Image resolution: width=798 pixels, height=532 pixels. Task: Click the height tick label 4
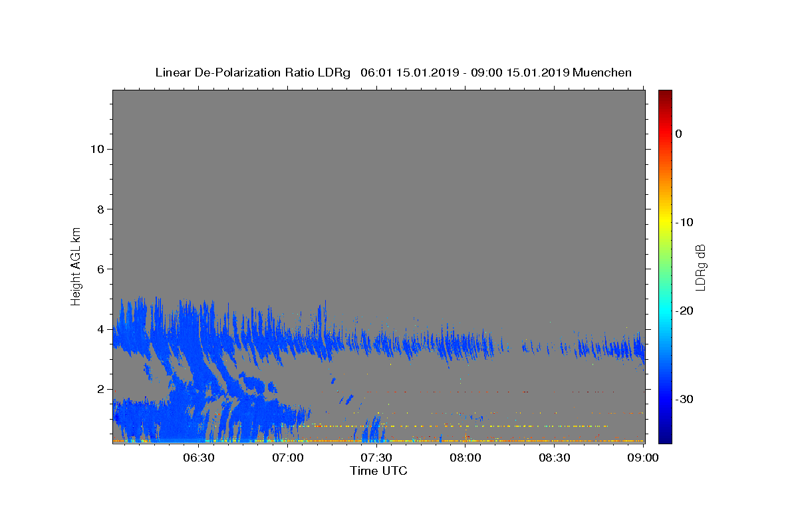100,329
